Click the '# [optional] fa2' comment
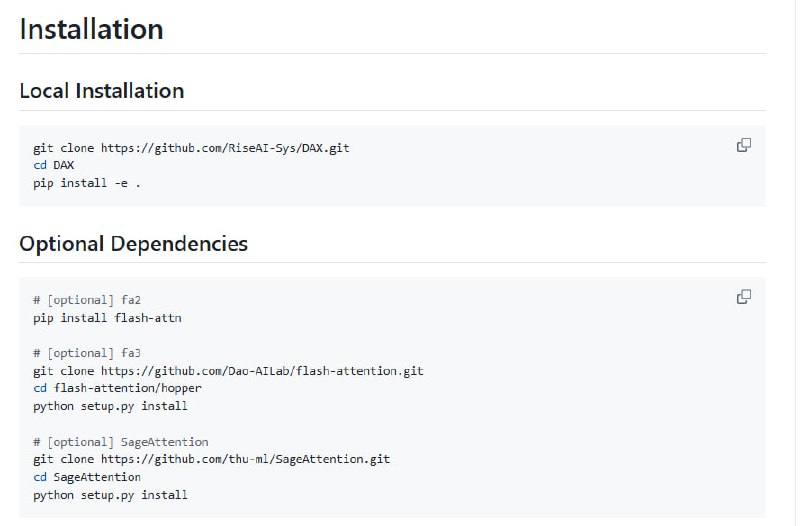Screen dimensions: 800x526 click(87, 300)
